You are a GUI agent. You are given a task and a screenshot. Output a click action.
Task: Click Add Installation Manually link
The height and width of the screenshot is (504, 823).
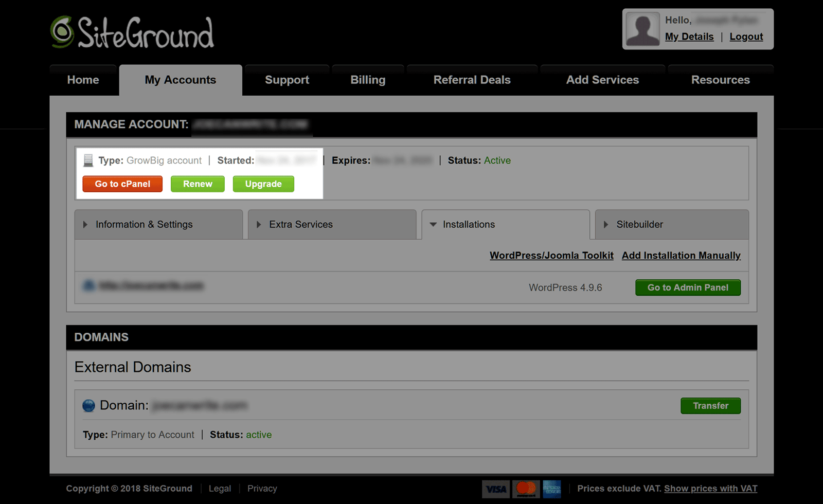pos(681,256)
